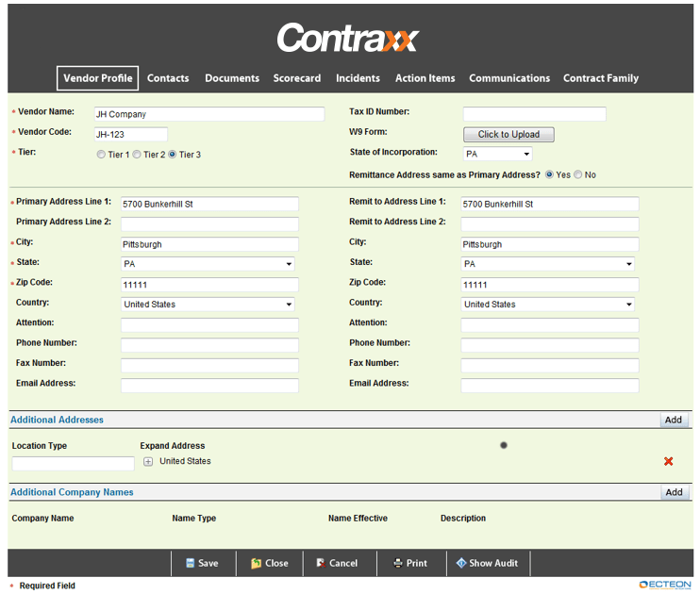The image size is (700, 594).
Task: Click the Contraxx logo
Action: (x=348, y=38)
